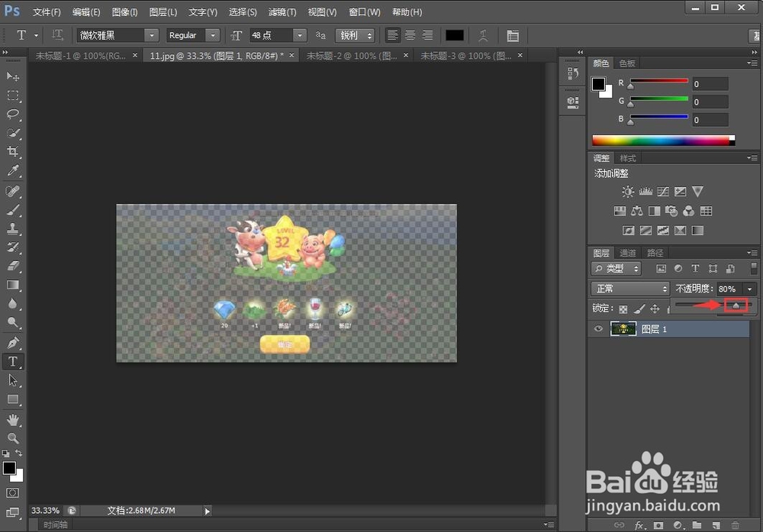The image size is (763, 532).
Task: Select the Dodge tool
Action: pyautogui.click(x=13, y=322)
